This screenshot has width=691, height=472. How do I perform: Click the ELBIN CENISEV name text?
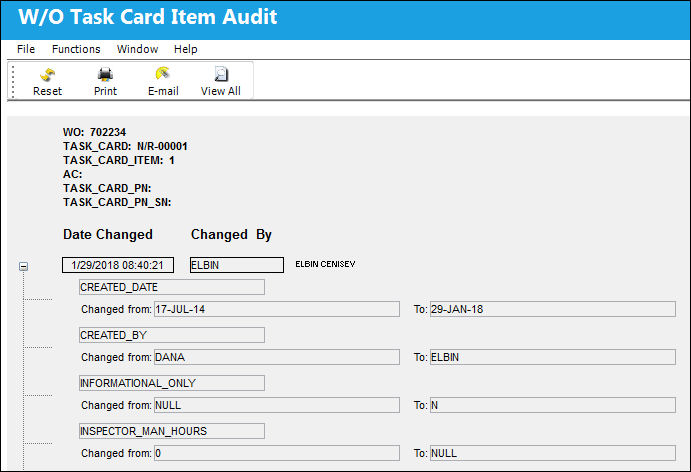[x=325, y=264]
